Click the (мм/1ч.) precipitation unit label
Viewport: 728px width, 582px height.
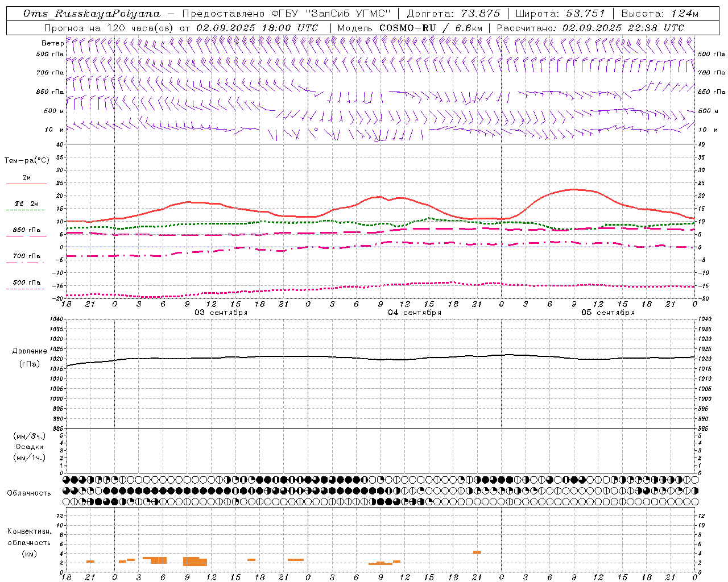pos(30,458)
